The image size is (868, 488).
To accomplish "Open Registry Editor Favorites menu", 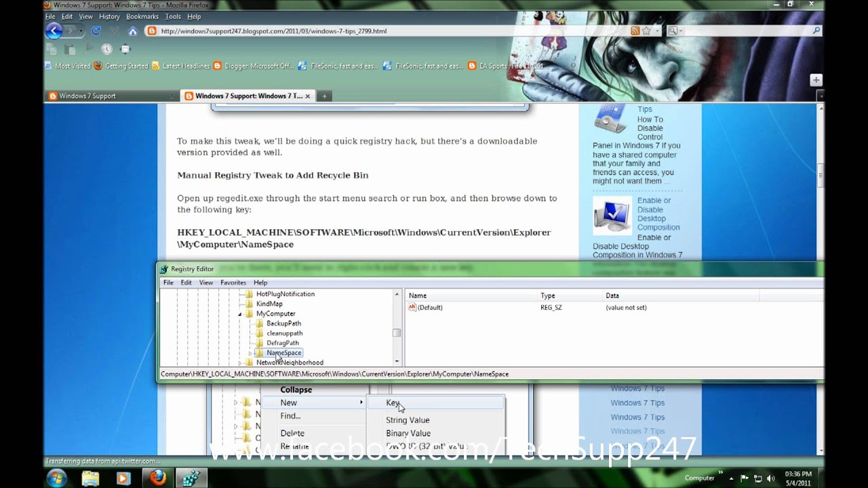I will point(233,283).
